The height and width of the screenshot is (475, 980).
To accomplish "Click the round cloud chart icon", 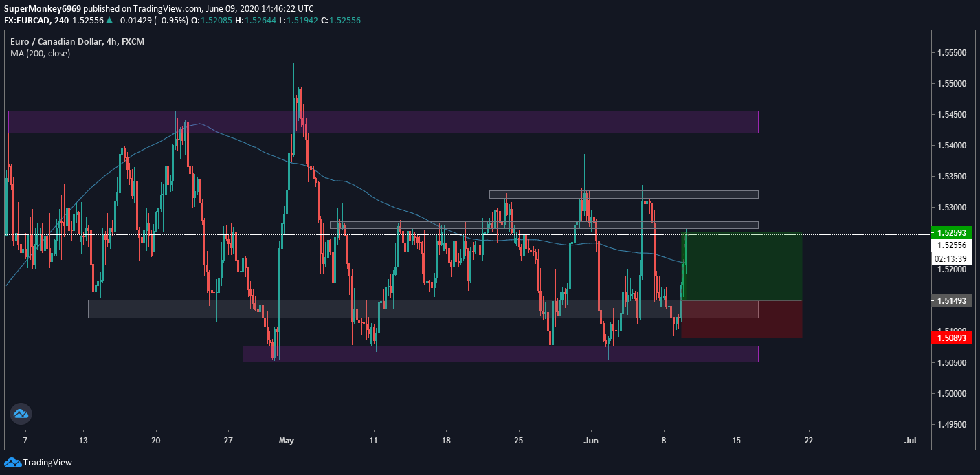I will (21, 414).
